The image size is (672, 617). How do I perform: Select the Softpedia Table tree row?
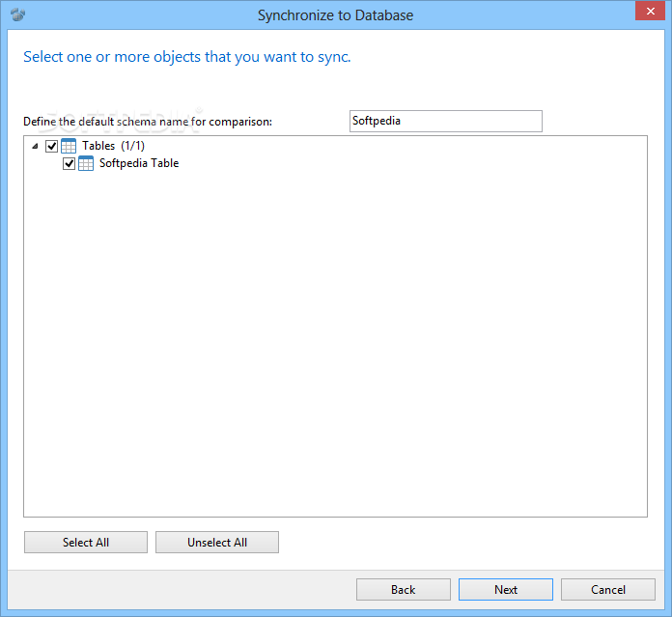139,163
